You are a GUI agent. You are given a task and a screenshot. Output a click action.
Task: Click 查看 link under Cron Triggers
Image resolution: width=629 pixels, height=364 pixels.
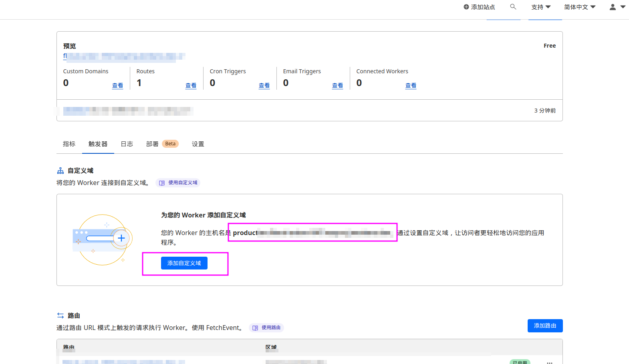coord(264,85)
